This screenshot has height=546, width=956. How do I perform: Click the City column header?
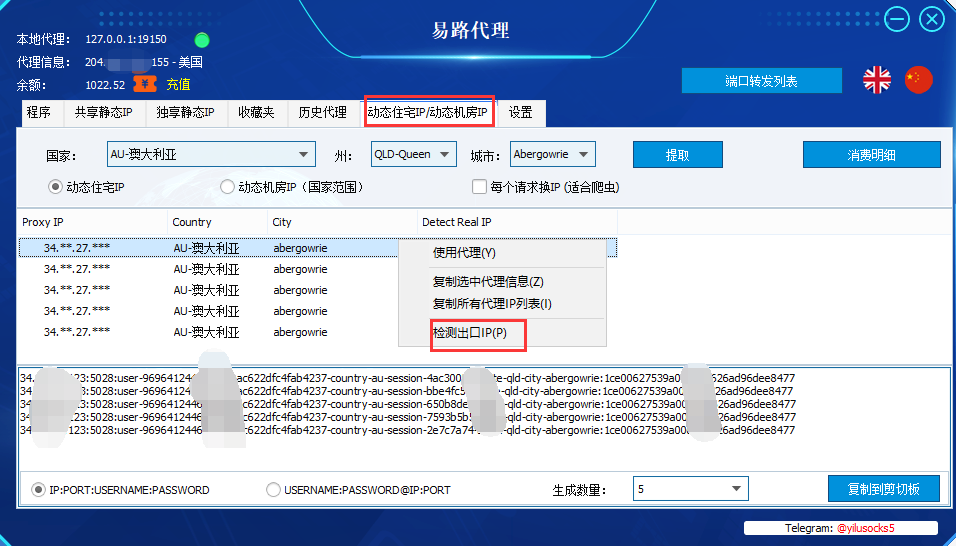click(342, 222)
